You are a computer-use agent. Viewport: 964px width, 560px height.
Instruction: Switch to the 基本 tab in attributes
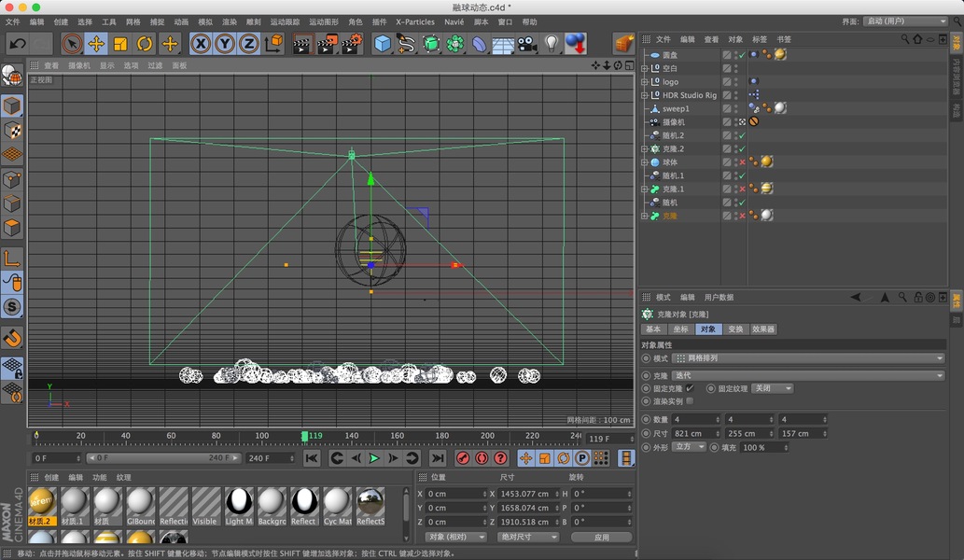653,329
